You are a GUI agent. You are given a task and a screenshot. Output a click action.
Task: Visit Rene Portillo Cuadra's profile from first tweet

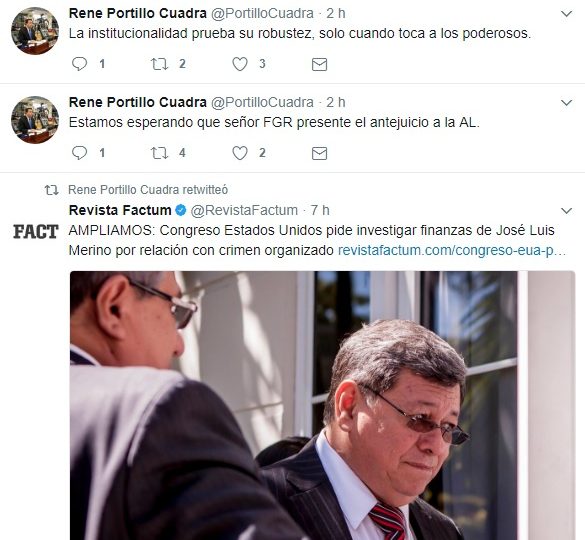[138, 13]
